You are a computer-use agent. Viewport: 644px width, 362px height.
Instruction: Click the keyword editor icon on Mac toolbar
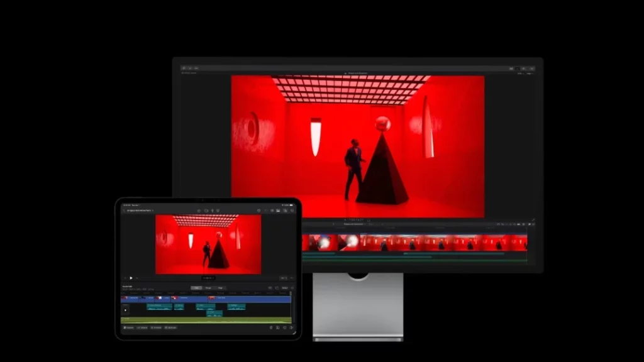click(x=190, y=68)
